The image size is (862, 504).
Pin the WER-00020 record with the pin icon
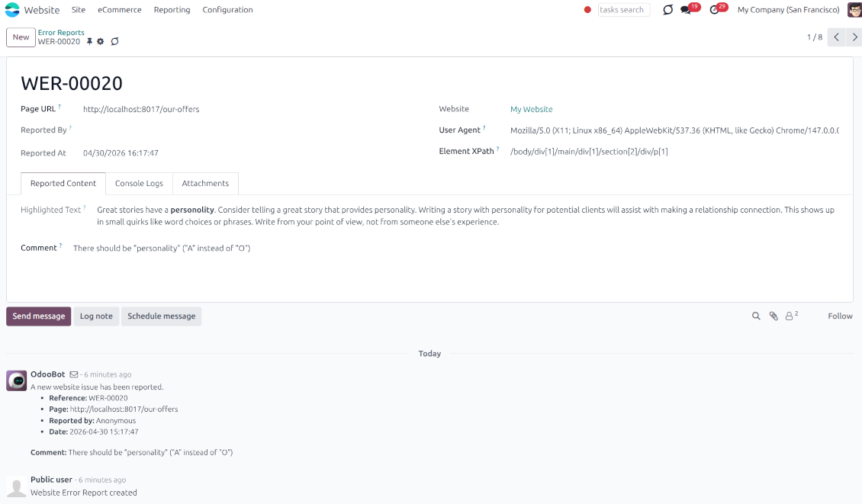point(90,40)
